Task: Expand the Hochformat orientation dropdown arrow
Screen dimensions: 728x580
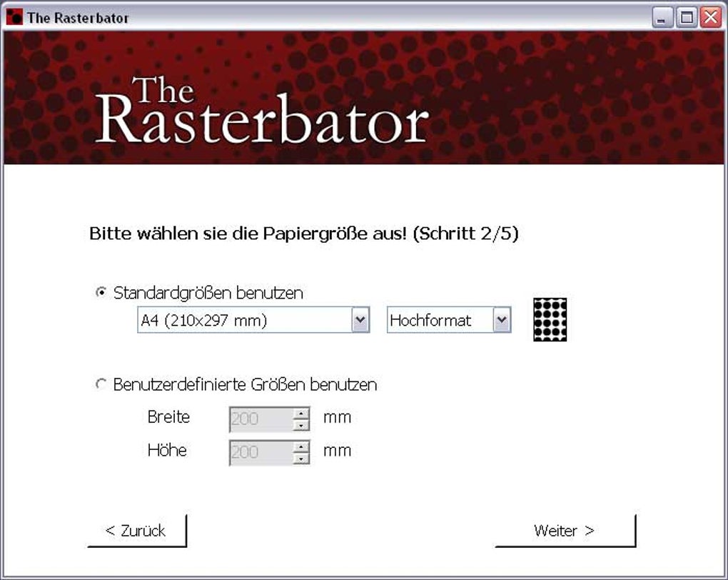Action: tap(502, 320)
